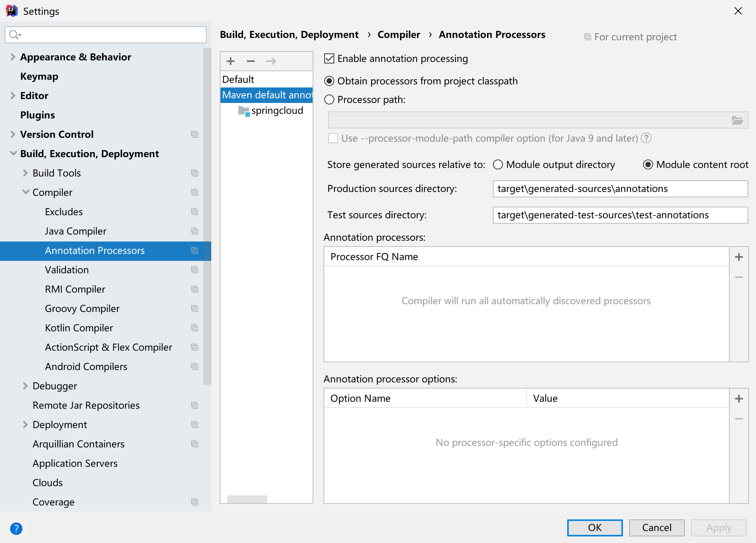Expand the Debugger tree node
756x543 pixels.
click(x=26, y=386)
